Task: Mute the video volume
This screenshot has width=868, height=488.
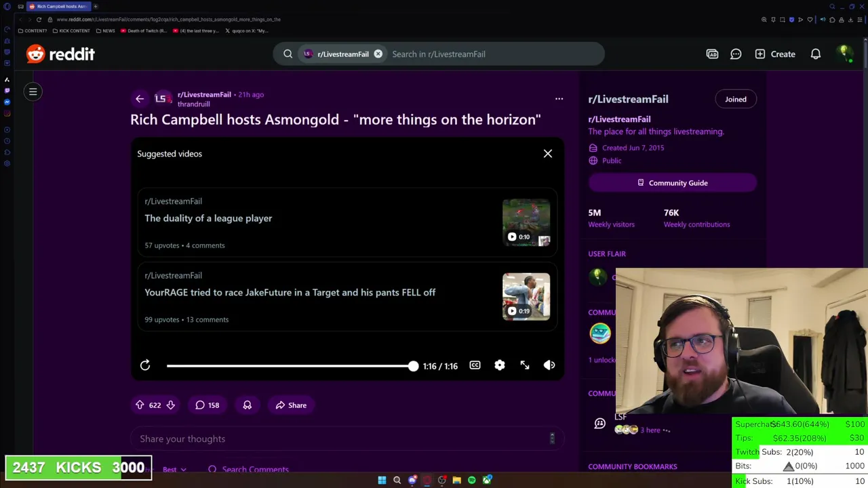Action: pyautogui.click(x=549, y=365)
